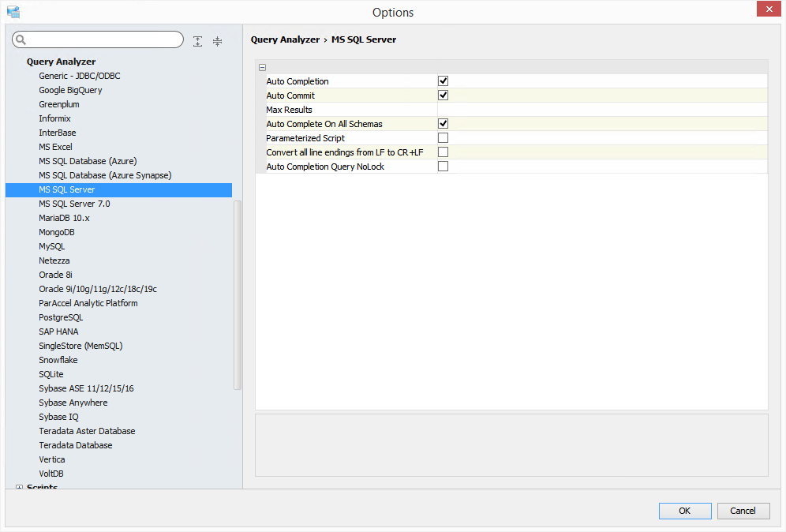Open the MySQL options page
786x532 pixels.
[52, 246]
